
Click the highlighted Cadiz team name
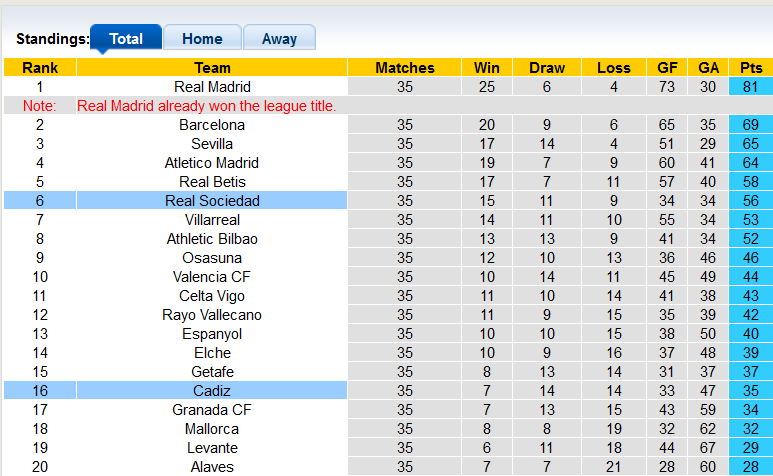212,391
